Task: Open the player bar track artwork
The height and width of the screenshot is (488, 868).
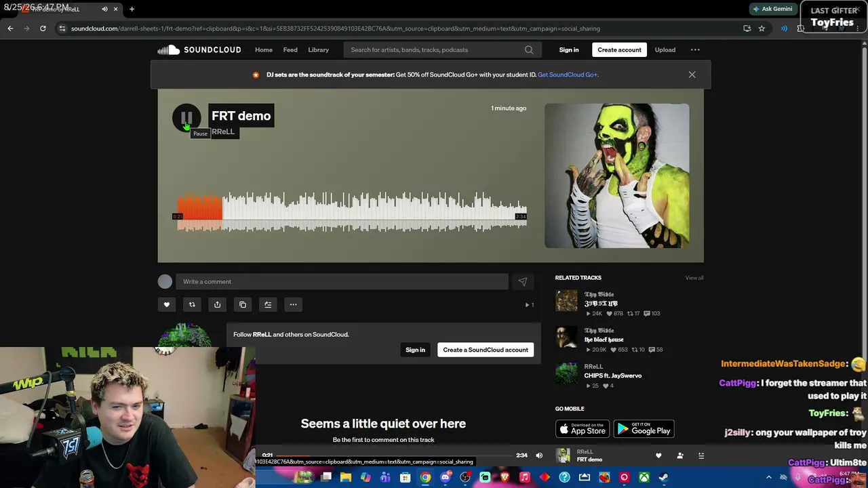Action: point(563,455)
